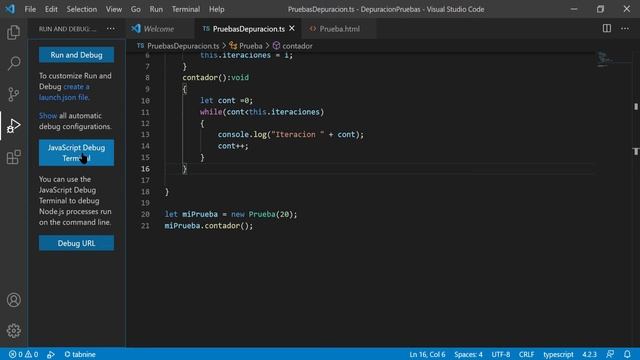Open the Accounts menu icon
The width and height of the screenshot is (640, 360).
13,300
